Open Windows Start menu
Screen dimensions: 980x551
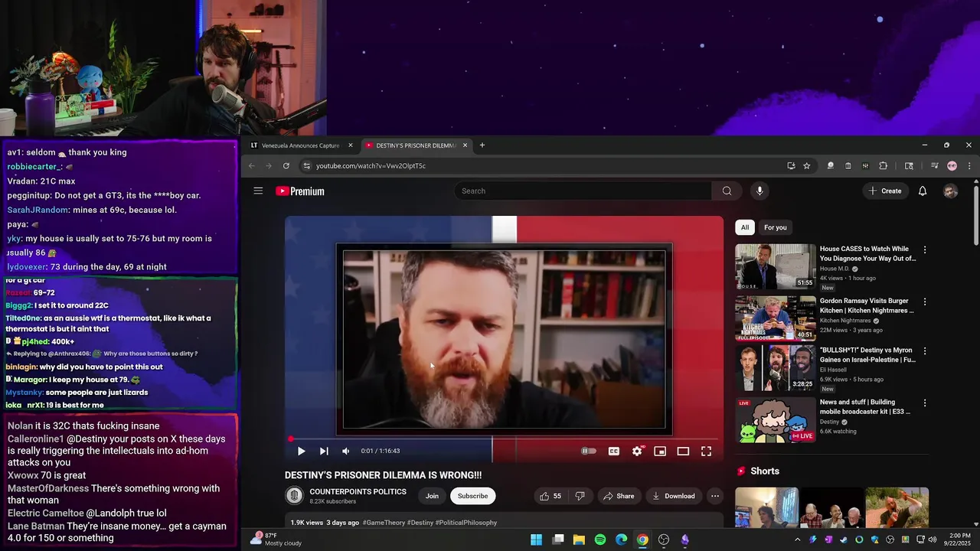[x=537, y=540]
